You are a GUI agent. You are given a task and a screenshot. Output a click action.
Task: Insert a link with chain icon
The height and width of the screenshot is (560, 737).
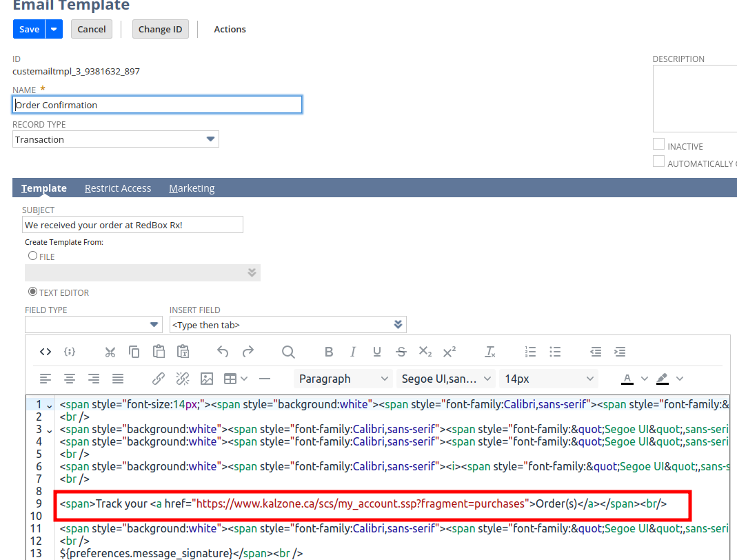(x=159, y=379)
